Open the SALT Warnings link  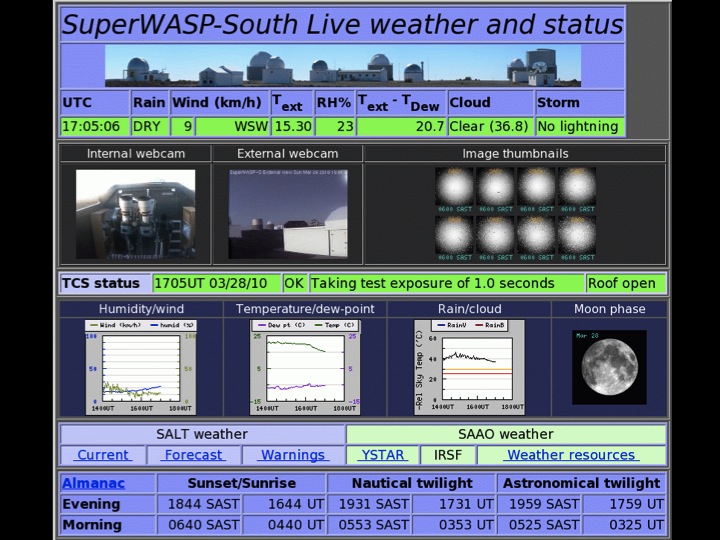coord(293,455)
